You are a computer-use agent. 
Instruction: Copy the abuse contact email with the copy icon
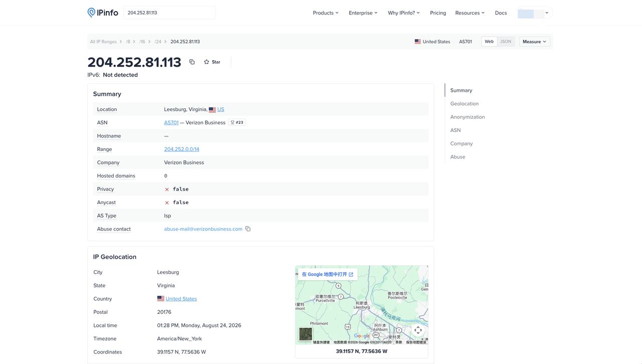pyautogui.click(x=248, y=229)
